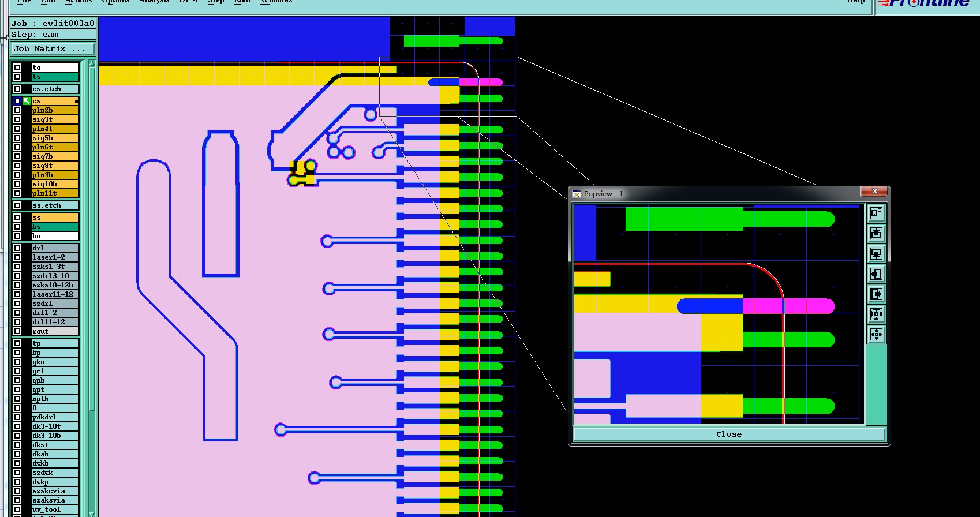Click the green arrow icon on cs layer
Screen dimensions: 980x517
[27, 101]
